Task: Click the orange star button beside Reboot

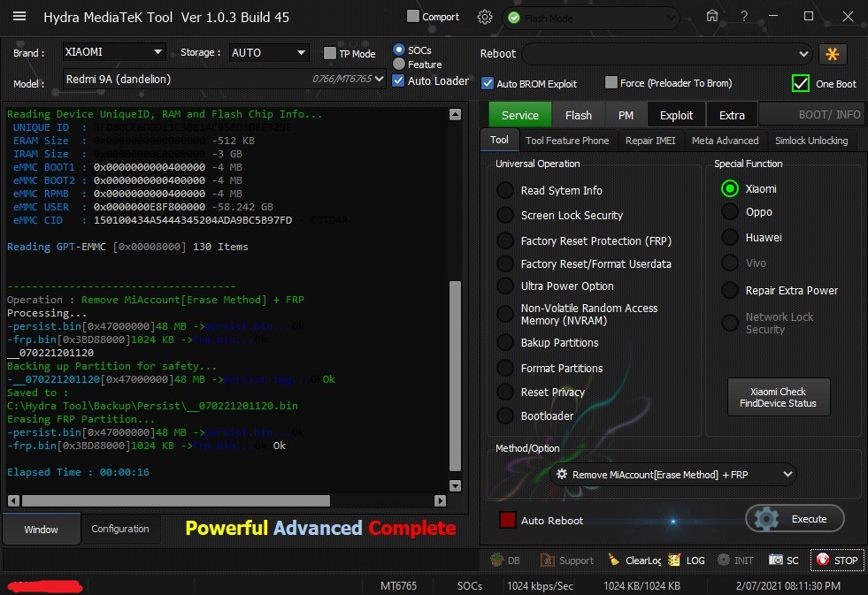Action: coord(832,54)
